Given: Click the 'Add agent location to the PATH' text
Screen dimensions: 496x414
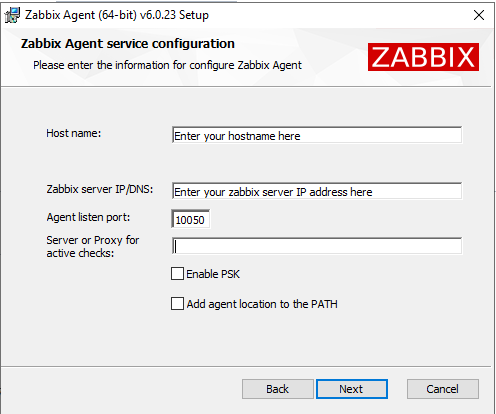Looking at the screenshot, I should [x=262, y=304].
